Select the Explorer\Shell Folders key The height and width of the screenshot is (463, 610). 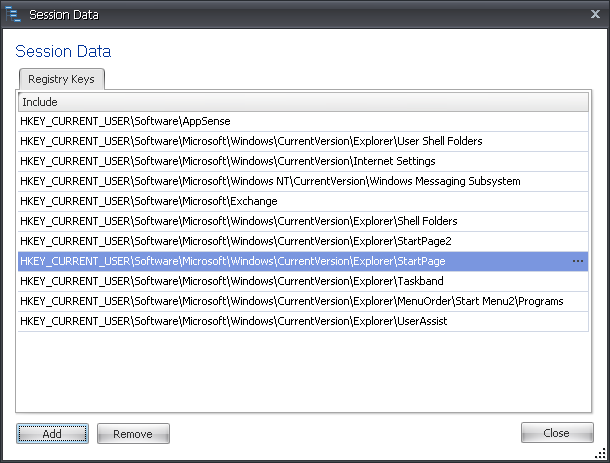(x=303, y=221)
